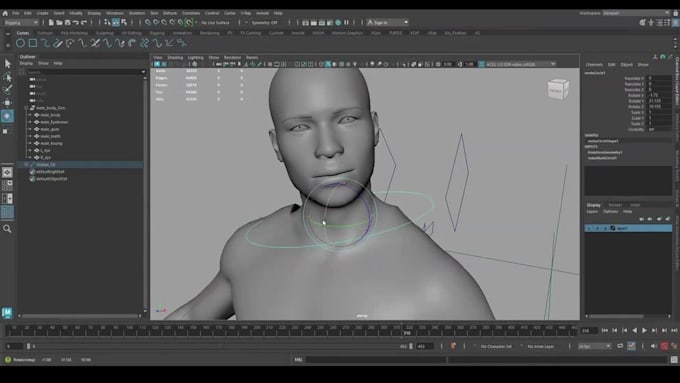Viewport: 680px width, 383px height.
Task: Open the Workspace dropdown
Action: 636,13
